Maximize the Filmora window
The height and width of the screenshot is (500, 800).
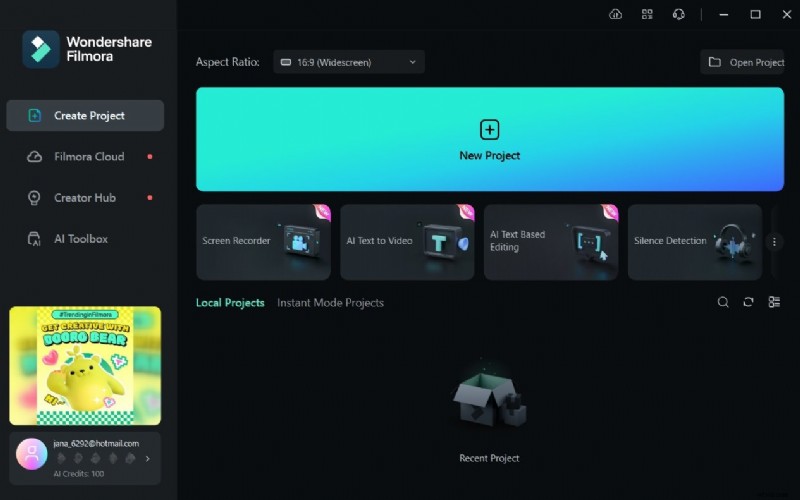(x=756, y=14)
